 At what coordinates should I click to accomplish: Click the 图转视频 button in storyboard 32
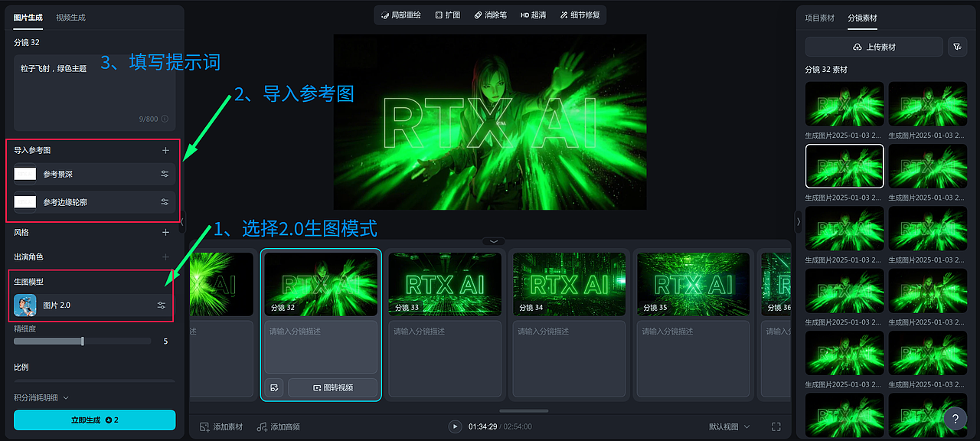(332, 387)
